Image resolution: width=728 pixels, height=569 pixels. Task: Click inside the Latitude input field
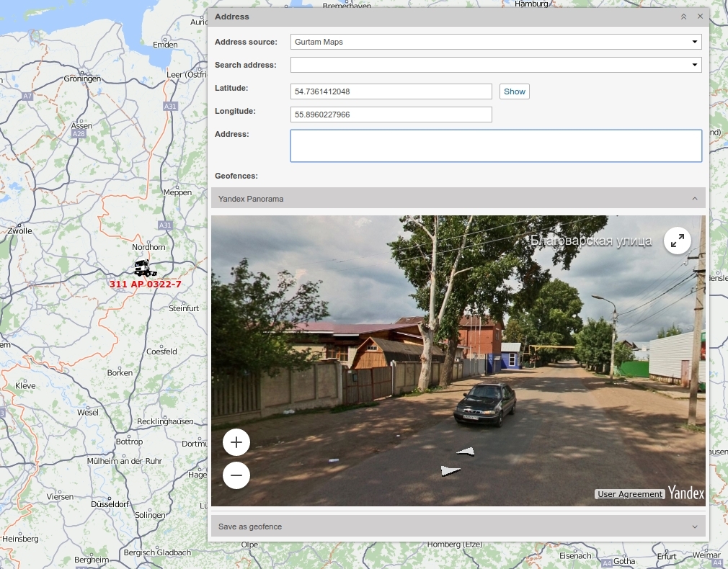391,91
